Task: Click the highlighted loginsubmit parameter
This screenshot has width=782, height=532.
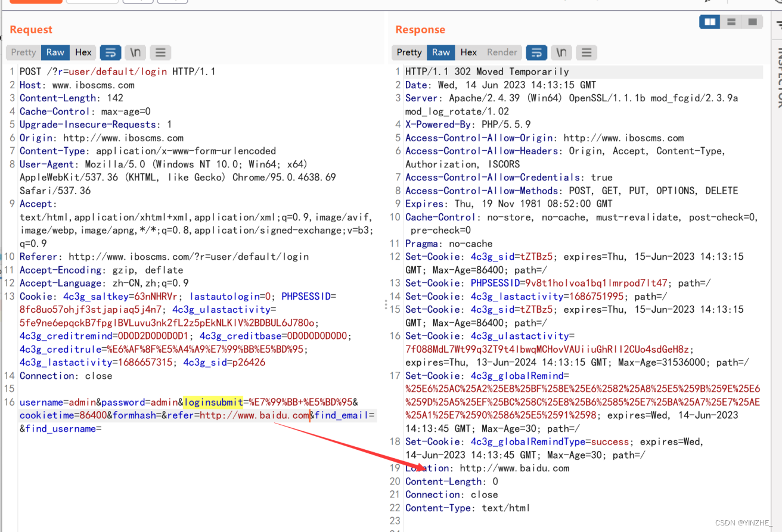Action: (213, 402)
